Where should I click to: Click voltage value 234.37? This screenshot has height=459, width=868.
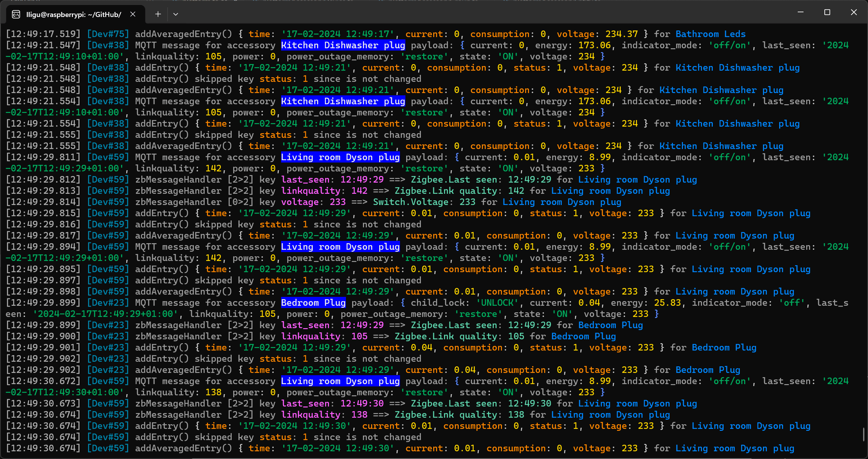621,34
